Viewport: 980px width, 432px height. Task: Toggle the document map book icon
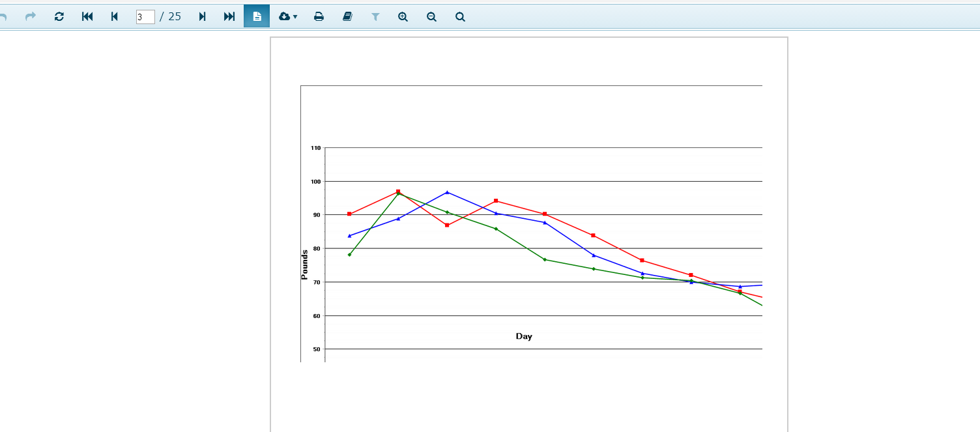(347, 16)
